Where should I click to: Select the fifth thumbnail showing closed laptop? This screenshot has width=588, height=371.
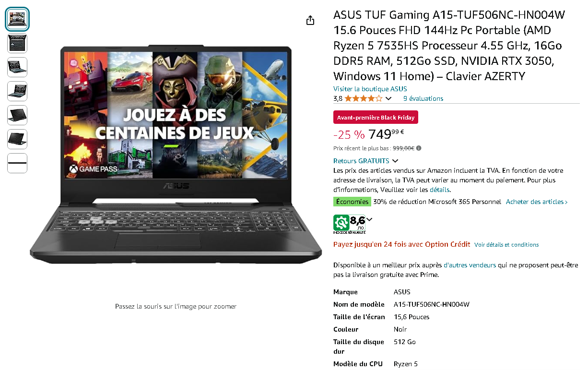pyautogui.click(x=17, y=115)
